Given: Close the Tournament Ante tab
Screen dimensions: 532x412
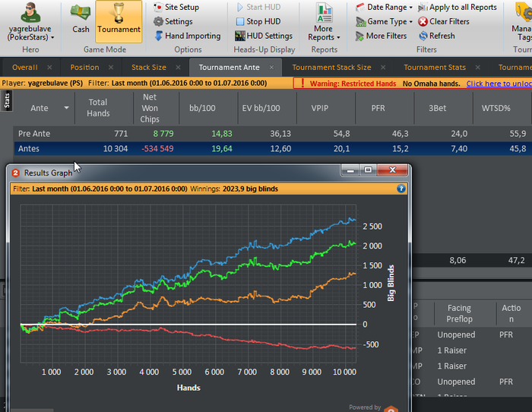Looking at the screenshot, I should point(271,67).
